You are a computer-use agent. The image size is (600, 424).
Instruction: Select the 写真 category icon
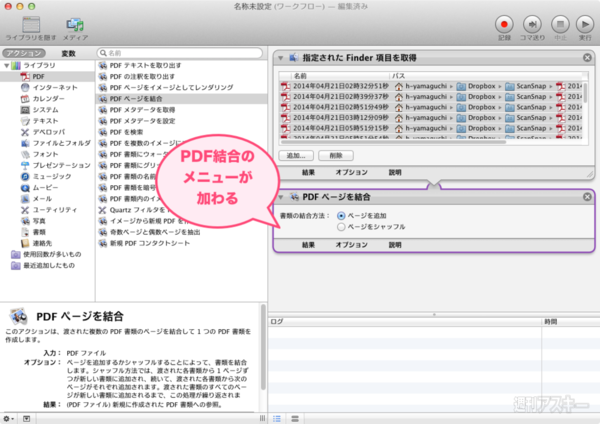pos(25,221)
